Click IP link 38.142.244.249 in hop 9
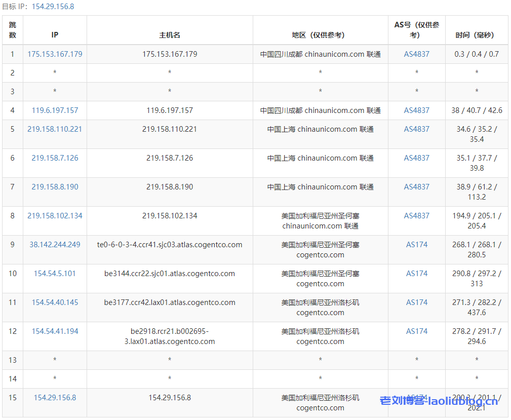 (55, 245)
